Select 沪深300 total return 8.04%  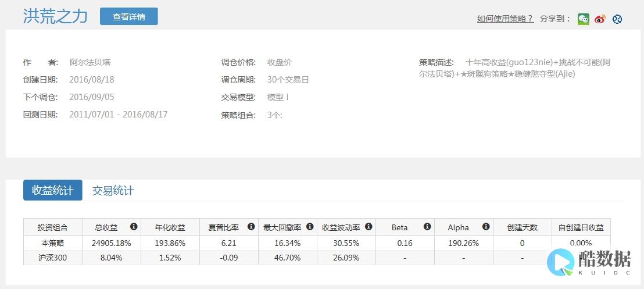[x=111, y=258]
